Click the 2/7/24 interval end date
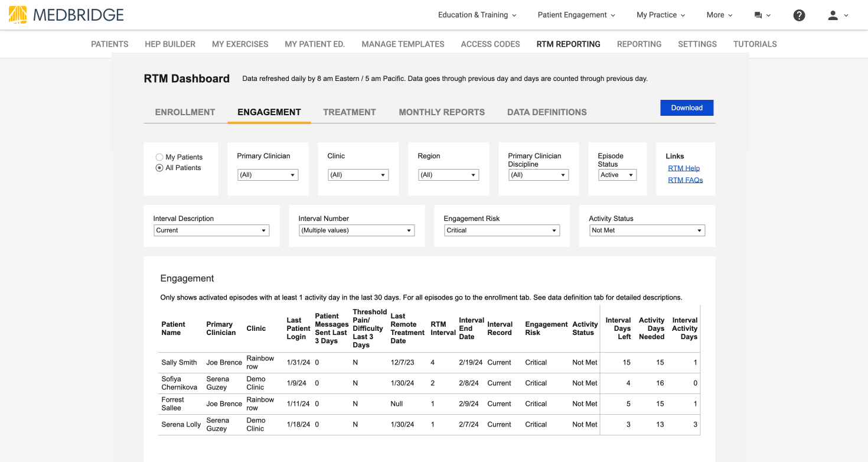 469,425
